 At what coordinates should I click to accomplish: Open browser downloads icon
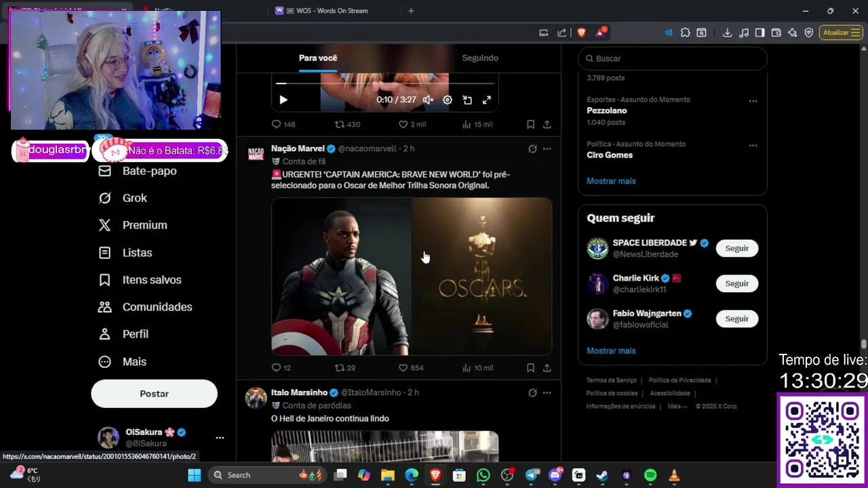[727, 33]
